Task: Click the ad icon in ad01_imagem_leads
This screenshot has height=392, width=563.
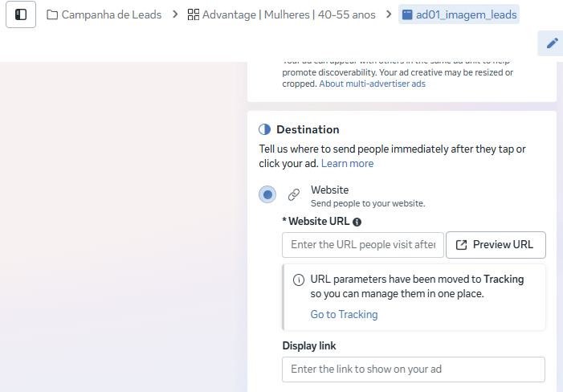Action: (407, 14)
